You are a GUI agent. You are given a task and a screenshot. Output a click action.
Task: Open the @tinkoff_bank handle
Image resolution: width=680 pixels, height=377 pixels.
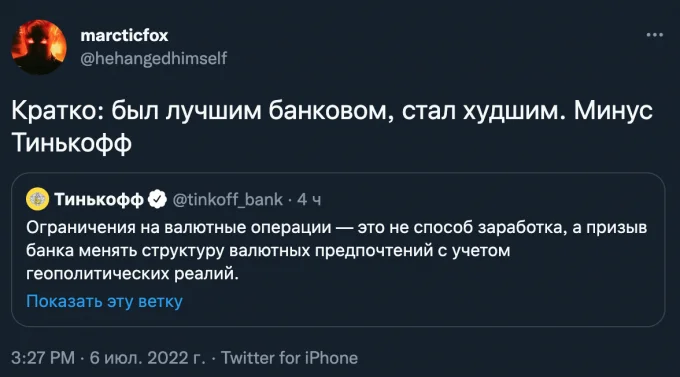(x=228, y=200)
